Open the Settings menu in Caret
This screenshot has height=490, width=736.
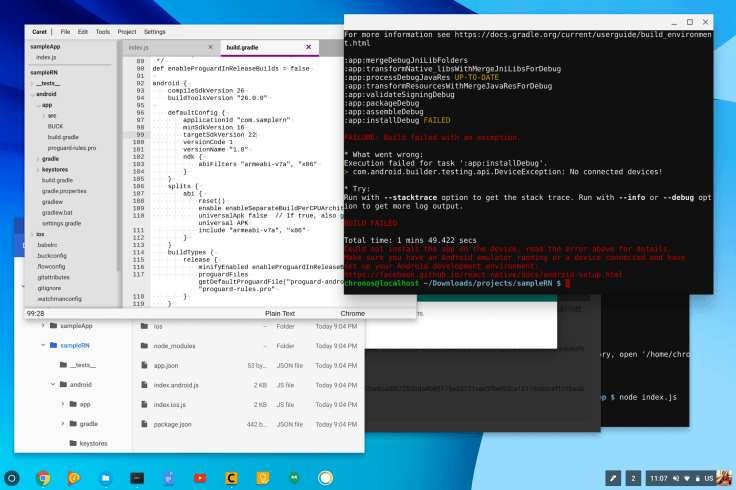click(x=154, y=31)
